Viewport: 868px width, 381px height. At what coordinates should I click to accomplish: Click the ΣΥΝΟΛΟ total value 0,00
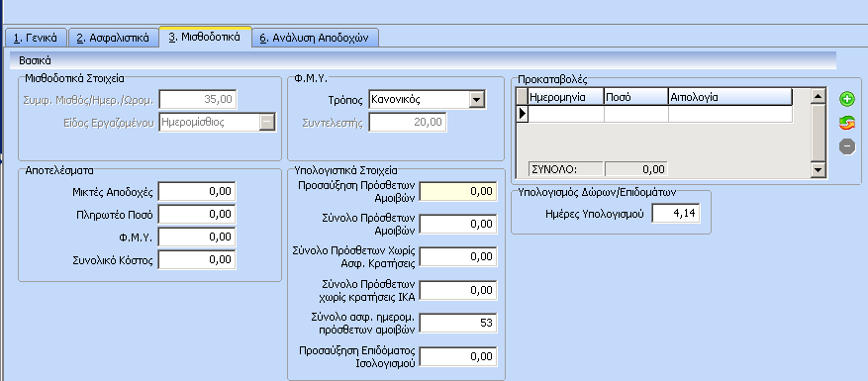(635, 169)
